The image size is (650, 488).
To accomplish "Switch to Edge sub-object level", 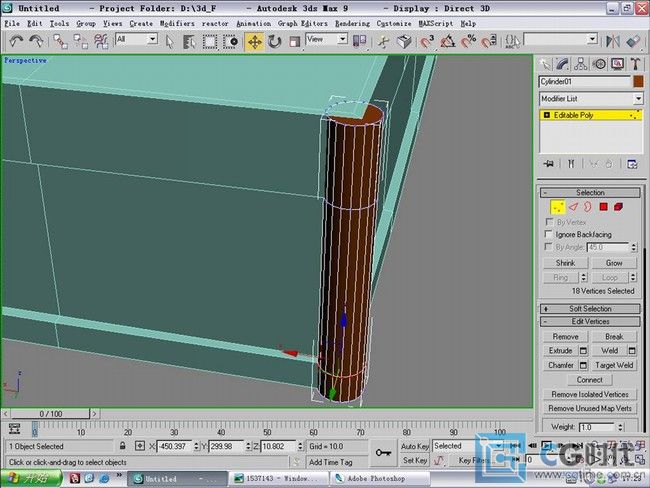I will [573, 207].
